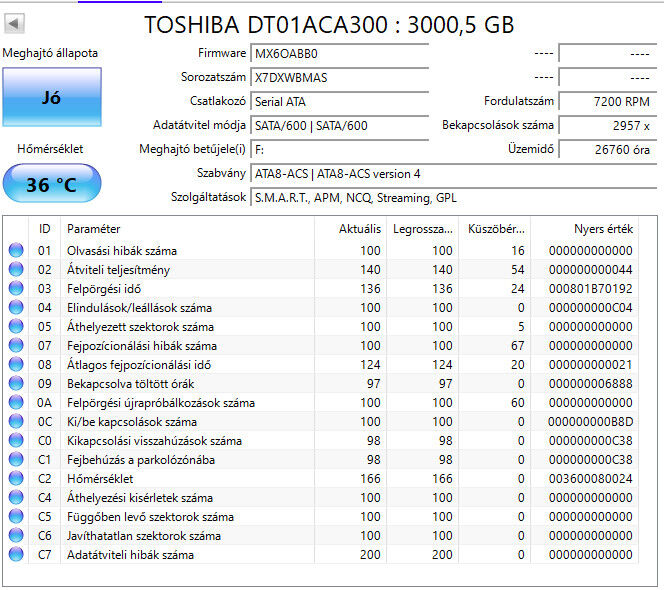Click the status icon for Áthelyezési kísérletek száma

pos(16,498)
